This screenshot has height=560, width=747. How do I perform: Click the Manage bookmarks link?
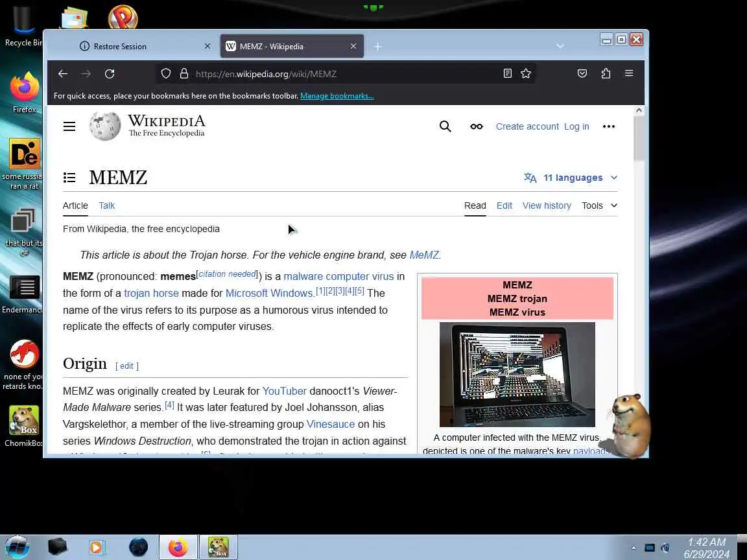click(x=337, y=96)
